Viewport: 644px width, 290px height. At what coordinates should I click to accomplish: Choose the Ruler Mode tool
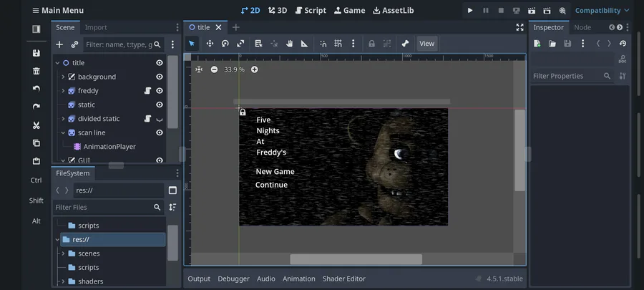[304, 44]
